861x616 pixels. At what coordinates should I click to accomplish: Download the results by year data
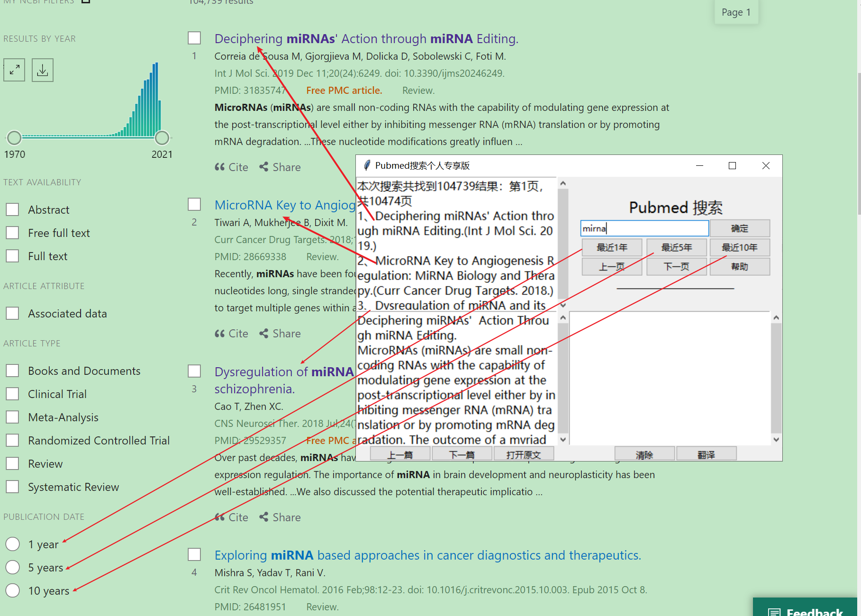click(42, 70)
